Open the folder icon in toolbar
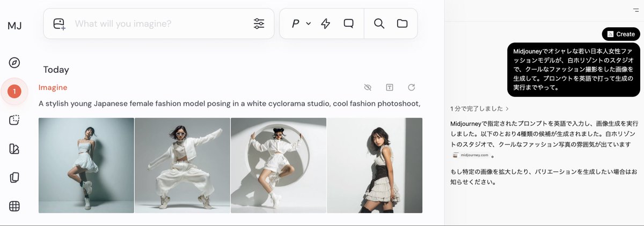The image size is (644, 226). tap(402, 24)
